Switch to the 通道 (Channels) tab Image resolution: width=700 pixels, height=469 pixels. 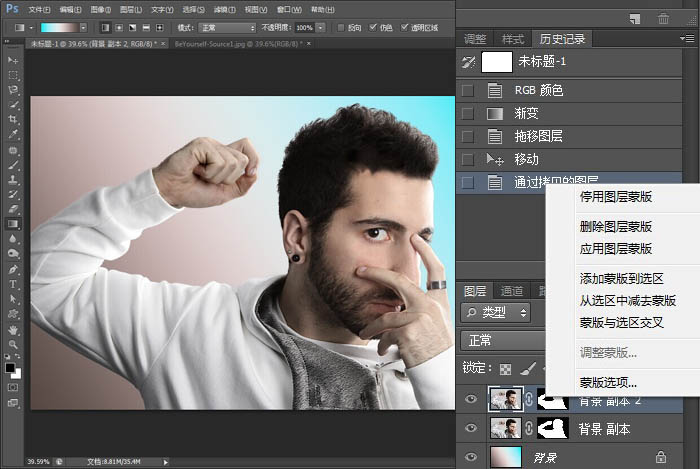[511, 291]
